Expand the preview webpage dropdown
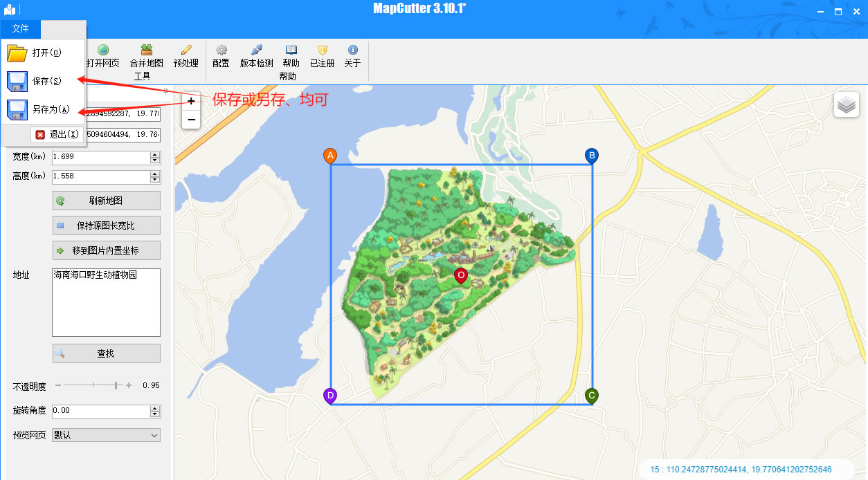This screenshot has width=868, height=480. pyautogui.click(x=154, y=435)
